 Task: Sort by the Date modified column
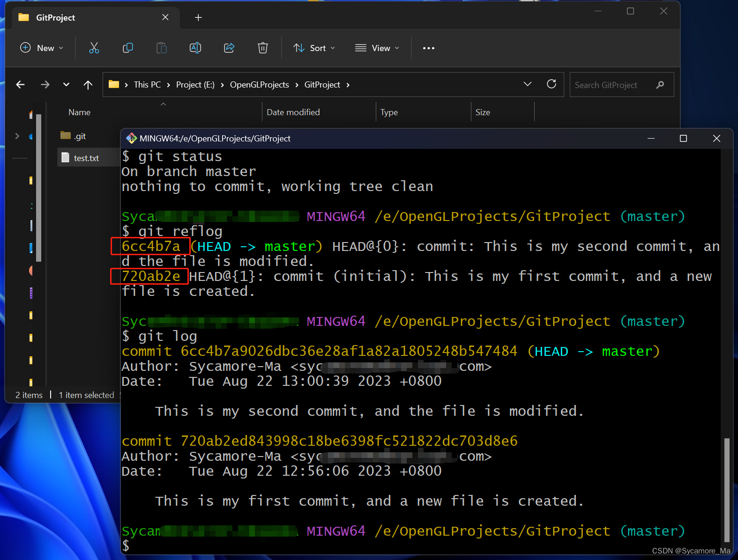click(x=293, y=112)
